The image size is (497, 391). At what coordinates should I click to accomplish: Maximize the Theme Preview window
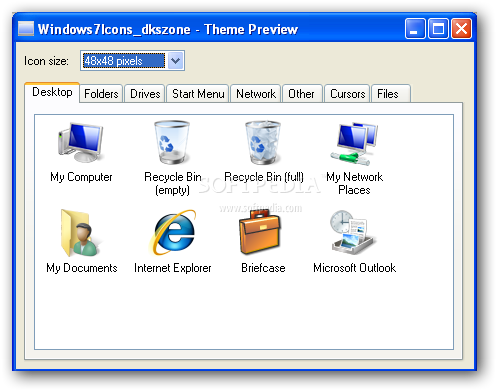click(x=438, y=29)
